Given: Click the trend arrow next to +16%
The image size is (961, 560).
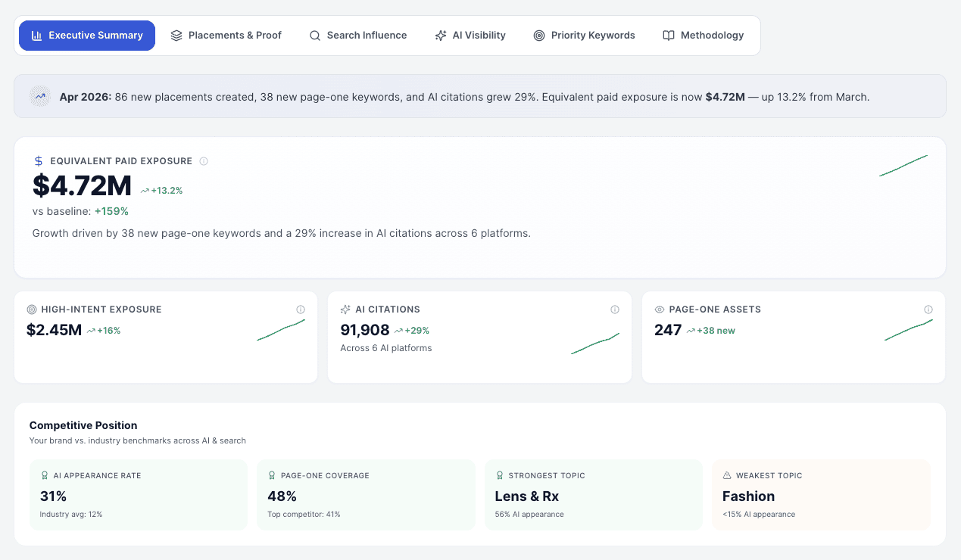Looking at the screenshot, I should (x=91, y=331).
